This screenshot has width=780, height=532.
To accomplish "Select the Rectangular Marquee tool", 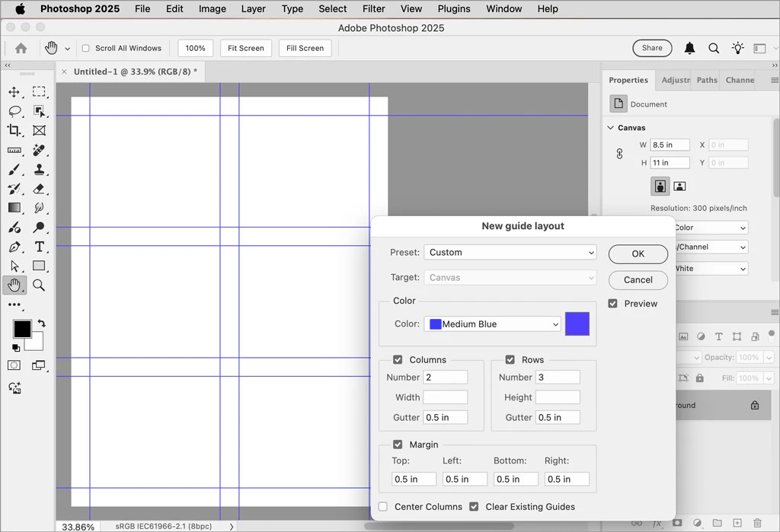I will [x=39, y=91].
